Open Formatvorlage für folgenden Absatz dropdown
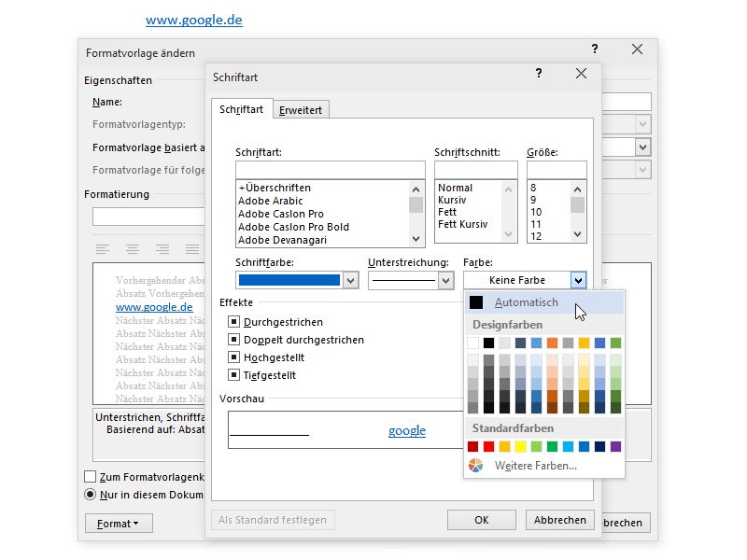 point(642,170)
